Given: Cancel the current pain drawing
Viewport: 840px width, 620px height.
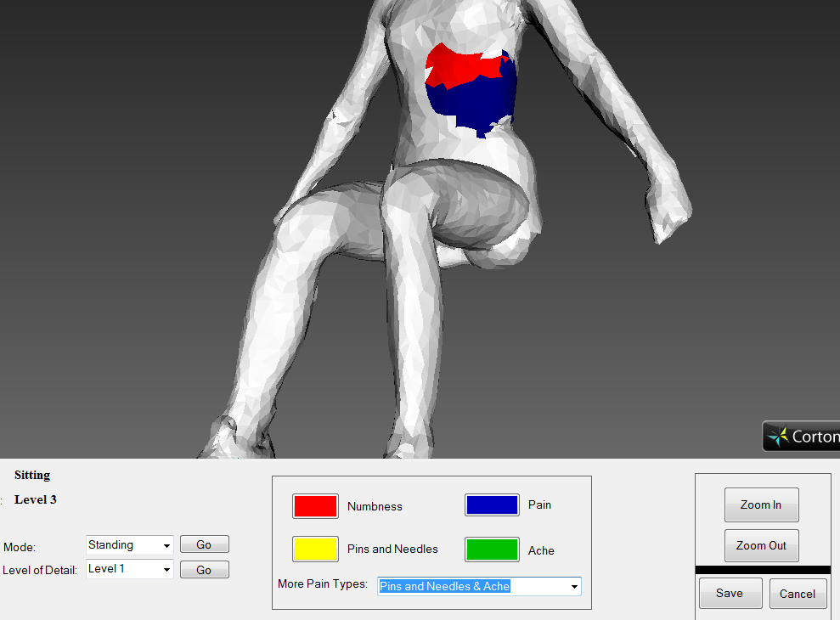Looking at the screenshot, I should tap(797, 594).
